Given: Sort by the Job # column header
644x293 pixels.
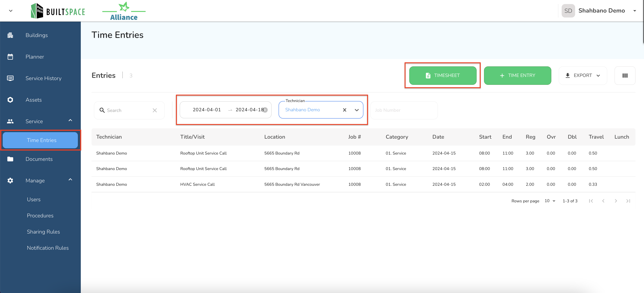Looking at the screenshot, I should pyautogui.click(x=355, y=137).
